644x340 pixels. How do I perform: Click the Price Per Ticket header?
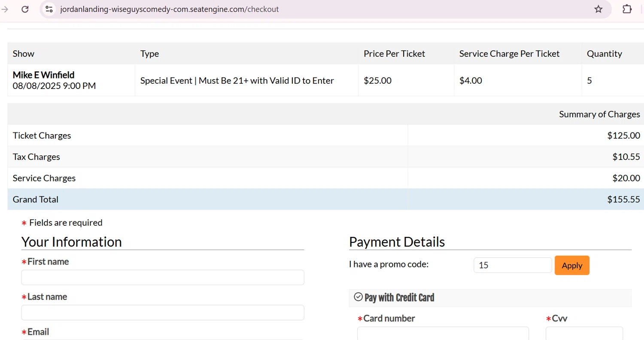(394, 54)
